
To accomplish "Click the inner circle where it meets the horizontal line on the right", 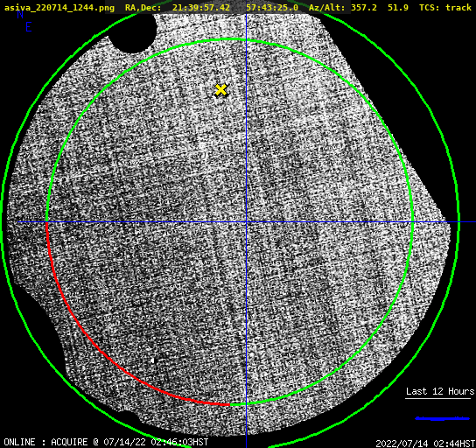I will click(x=412, y=222).
